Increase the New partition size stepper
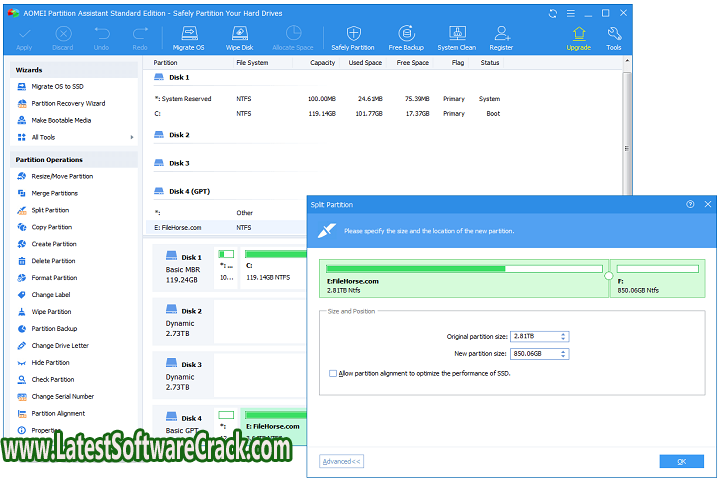 pyautogui.click(x=564, y=351)
